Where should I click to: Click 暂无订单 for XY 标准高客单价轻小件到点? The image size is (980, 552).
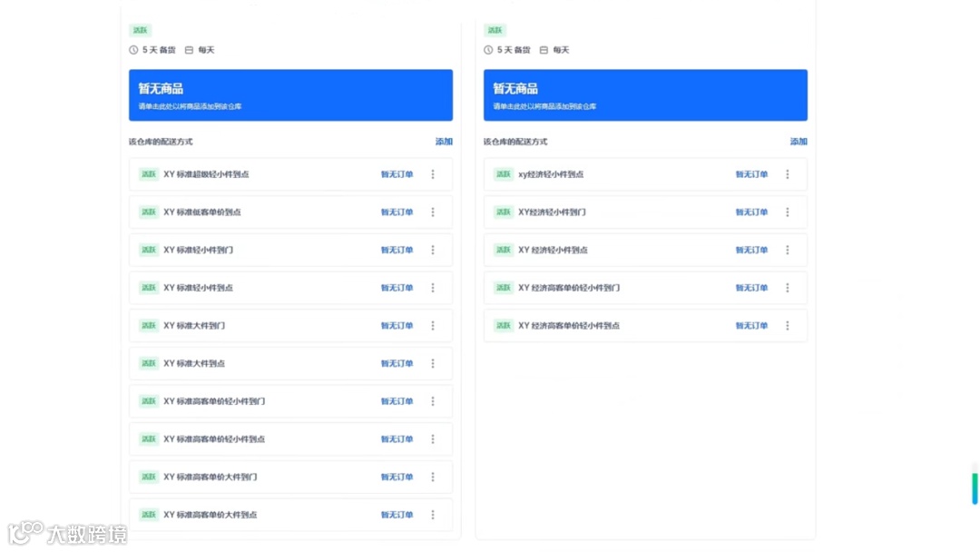pyautogui.click(x=397, y=439)
